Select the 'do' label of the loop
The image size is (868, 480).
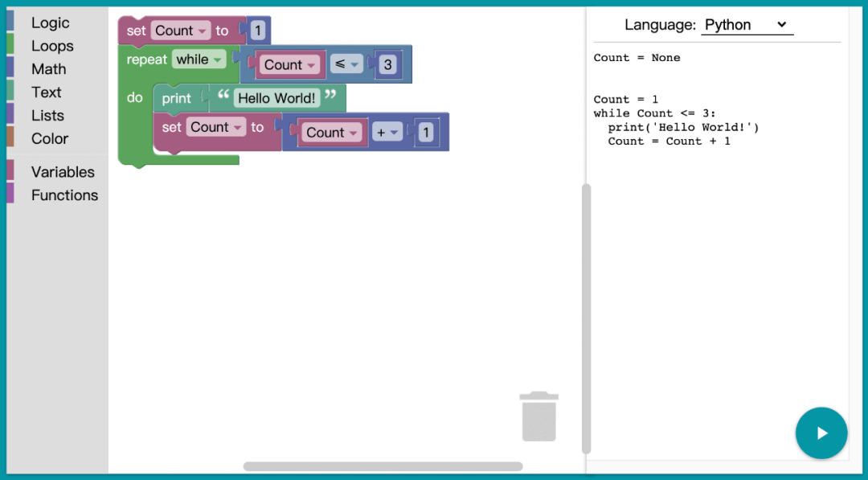tap(135, 97)
